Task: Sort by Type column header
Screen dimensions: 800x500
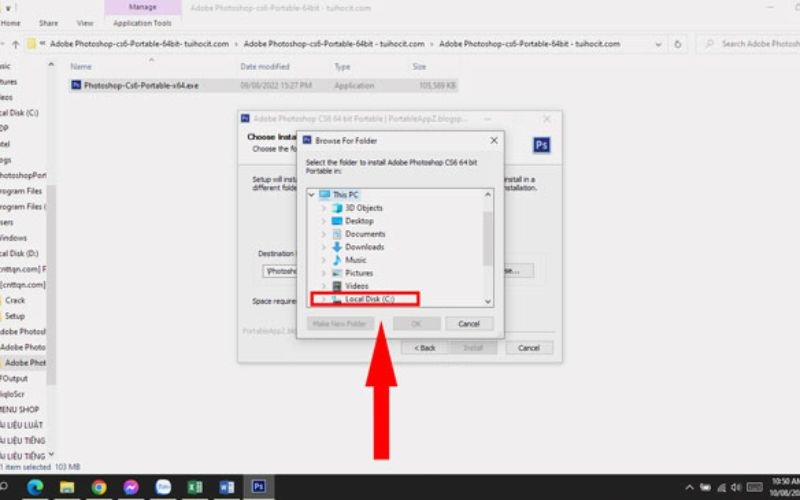Action: (342, 67)
